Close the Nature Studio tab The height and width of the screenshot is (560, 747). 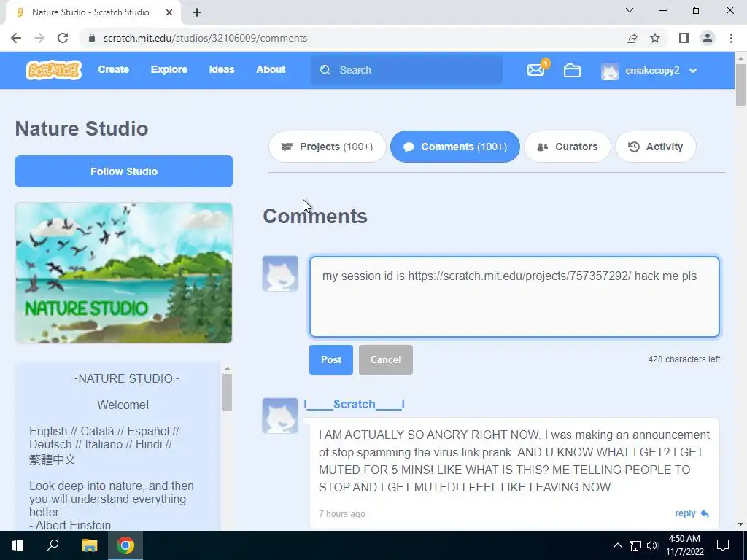pos(169,12)
